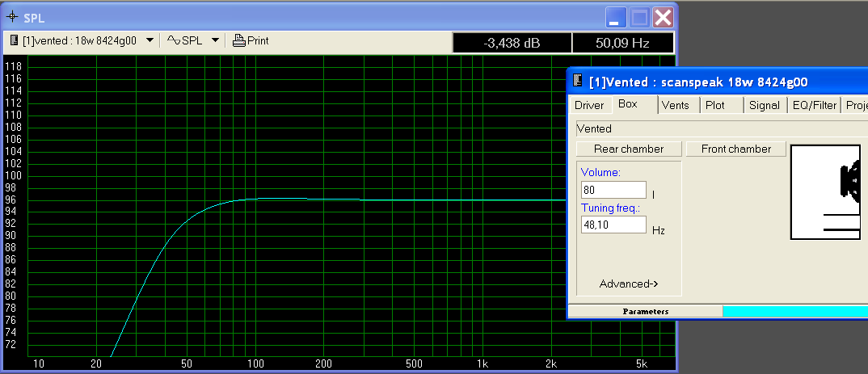Screen dimensions: 868x374
Task: Select the 50,09 Hz readout
Action: [623, 43]
